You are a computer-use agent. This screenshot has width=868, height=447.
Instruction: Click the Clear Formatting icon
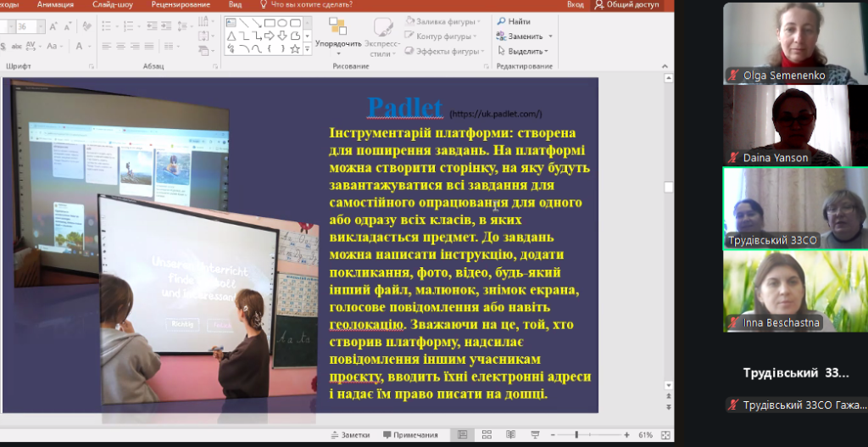click(87, 27)
